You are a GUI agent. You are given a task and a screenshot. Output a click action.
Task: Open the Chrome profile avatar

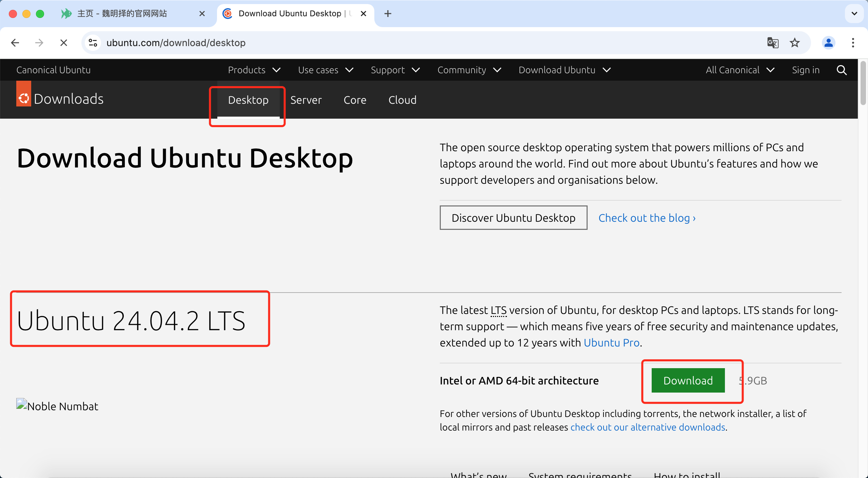[x=828, y=43]
